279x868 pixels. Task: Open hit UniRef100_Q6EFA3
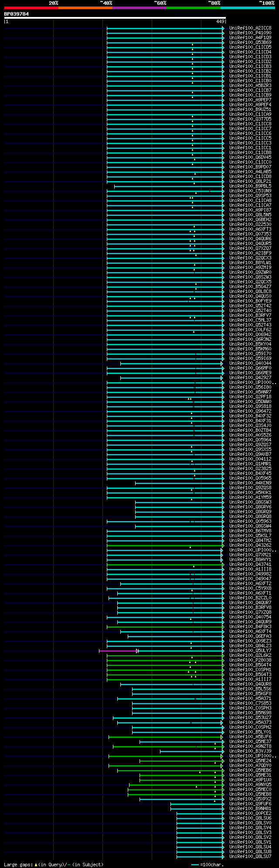point(250,636)
